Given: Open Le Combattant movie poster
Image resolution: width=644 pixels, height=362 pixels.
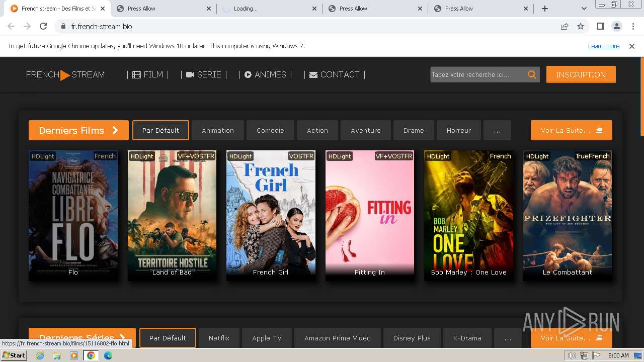Looking at the screenshot, I should pos(568,215).
